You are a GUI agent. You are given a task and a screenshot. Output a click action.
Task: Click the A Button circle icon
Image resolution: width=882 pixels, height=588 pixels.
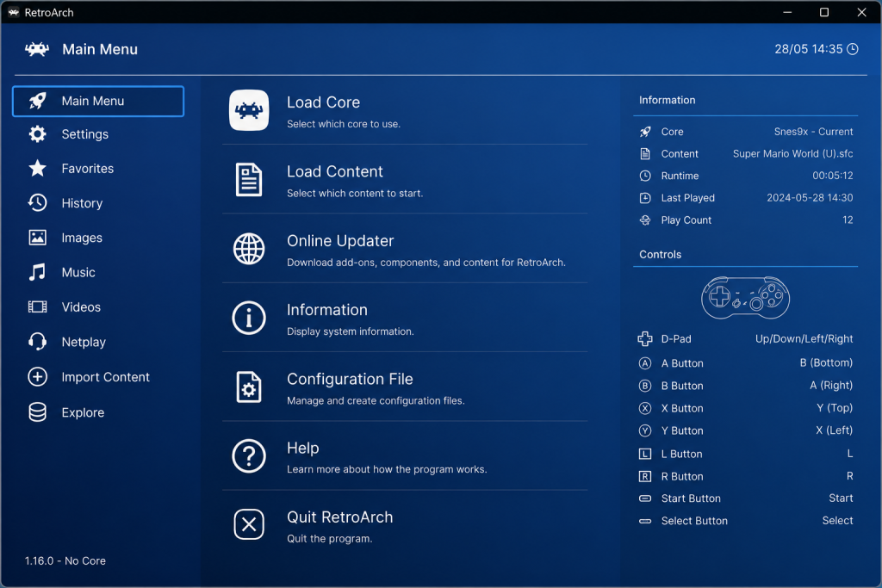point(645,363)
